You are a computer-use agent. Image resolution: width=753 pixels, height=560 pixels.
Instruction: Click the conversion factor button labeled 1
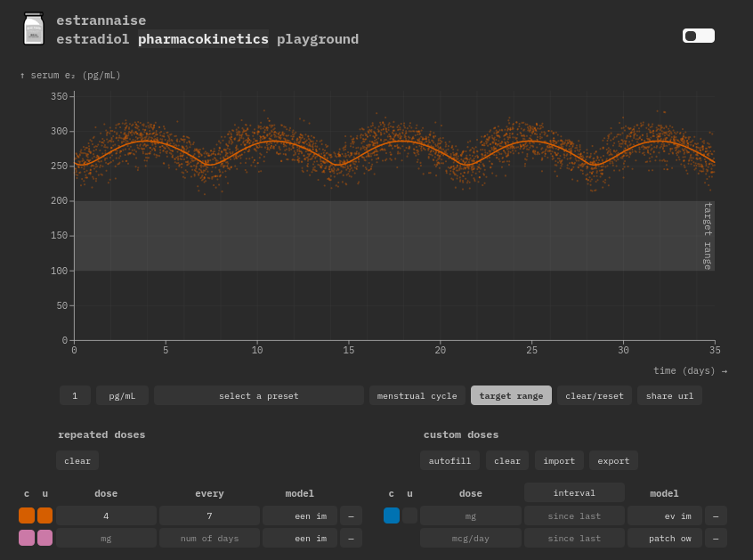pyautogui.click(x=75, y=396)
